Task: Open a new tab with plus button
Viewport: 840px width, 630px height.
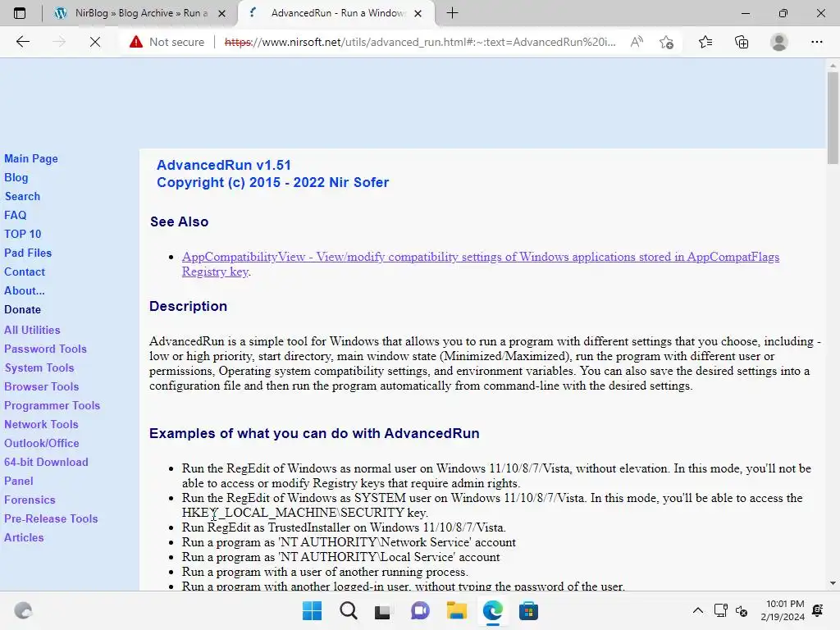Action: (x=452, y=13)
